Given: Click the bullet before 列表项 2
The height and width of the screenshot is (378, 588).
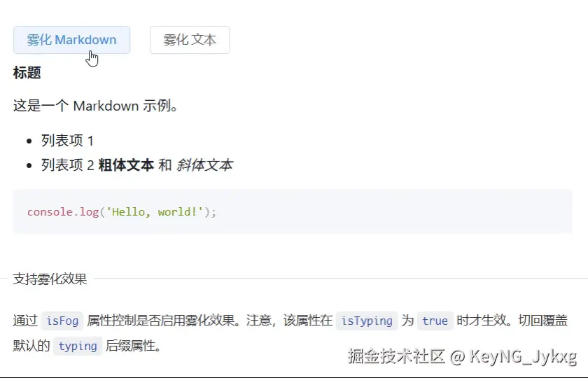Looking at the screenshot, I should pyautogui.click(x=29, y=165).
